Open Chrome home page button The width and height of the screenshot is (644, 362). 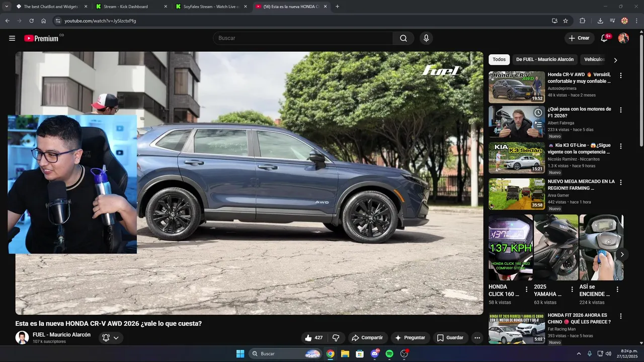(43, 21)
